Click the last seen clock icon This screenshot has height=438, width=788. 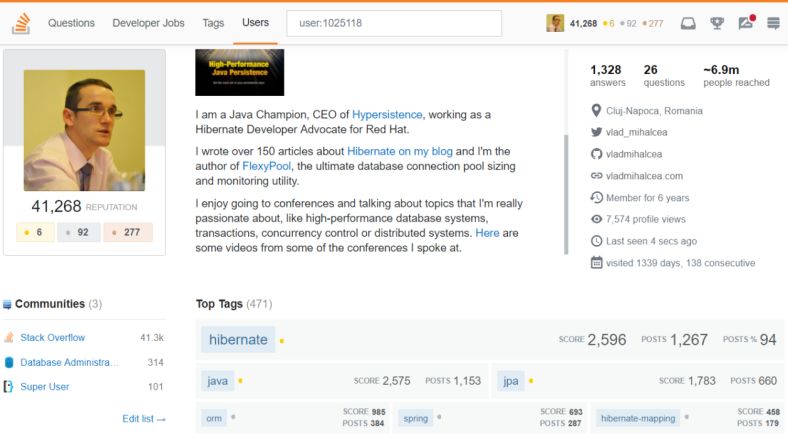(x=596, y=241)
